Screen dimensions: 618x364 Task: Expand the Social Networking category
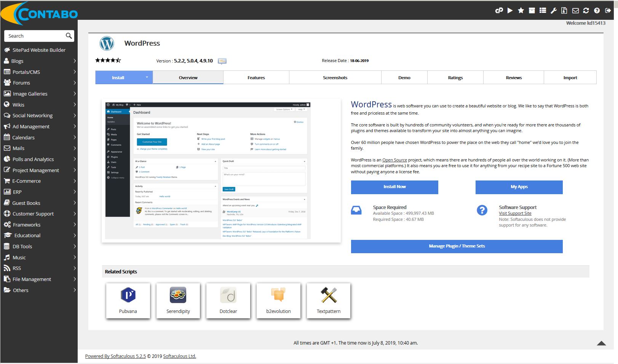(x=39, y=115)
